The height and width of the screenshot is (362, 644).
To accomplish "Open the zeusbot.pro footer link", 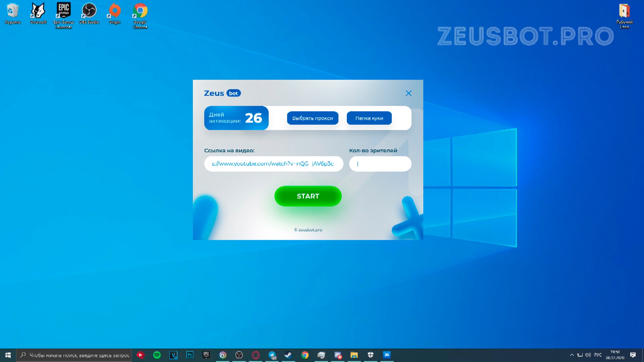I will point(308,230).
